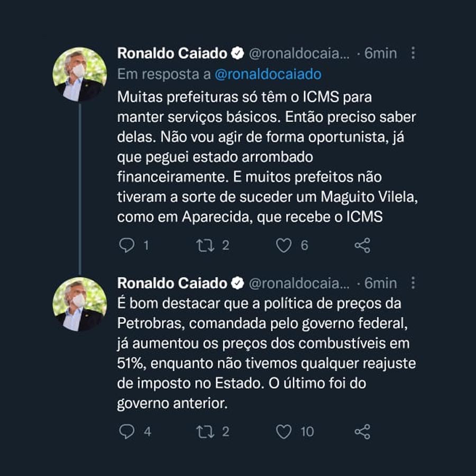
Task: Open more options menu on second tweet
Action: (x=414, y=283)
